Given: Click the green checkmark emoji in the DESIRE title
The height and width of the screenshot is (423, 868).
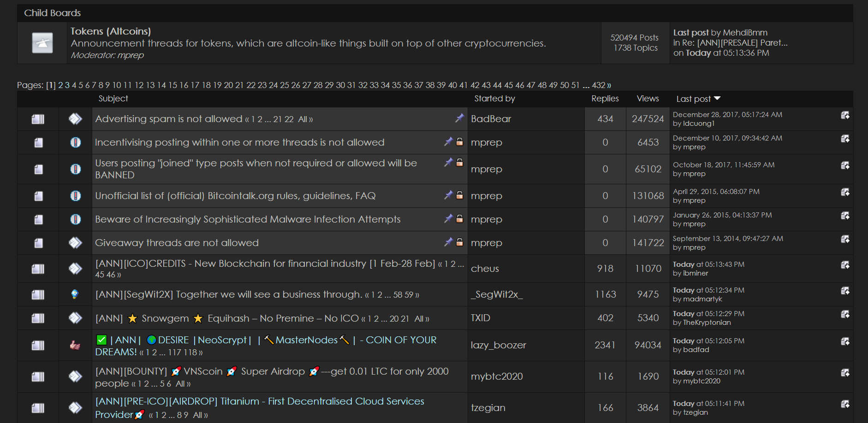Looking at the screenshot, I should coord(101,340).
